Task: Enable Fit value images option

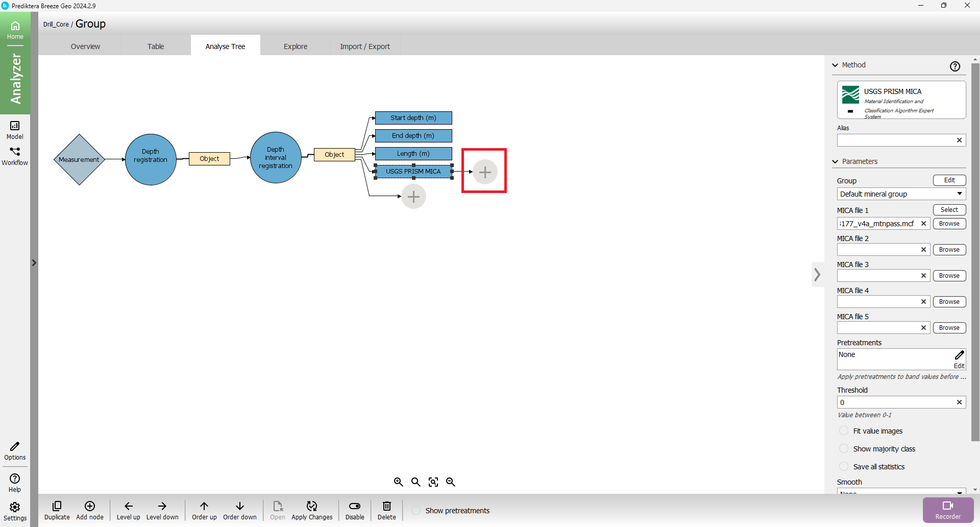Action: (844, 431)
